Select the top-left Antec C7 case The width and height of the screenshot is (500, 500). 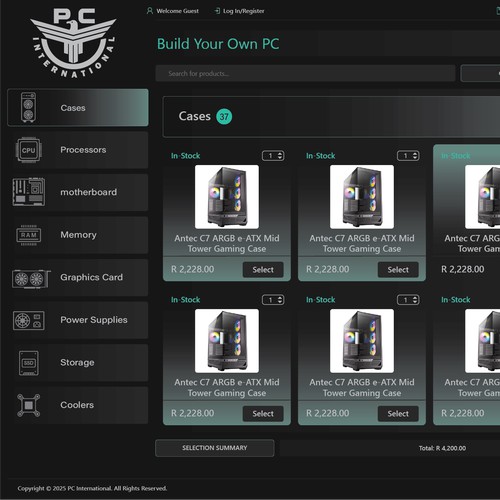[x=263, y=270]
